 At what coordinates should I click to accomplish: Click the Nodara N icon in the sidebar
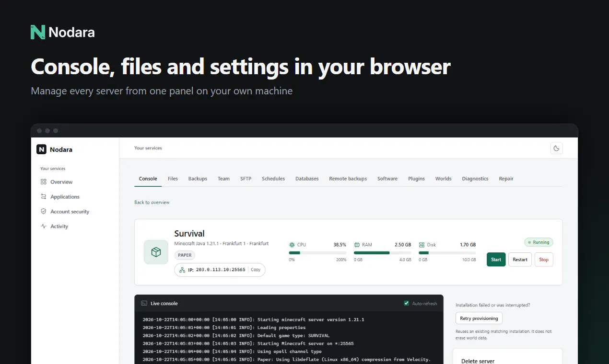coord(41,149)
